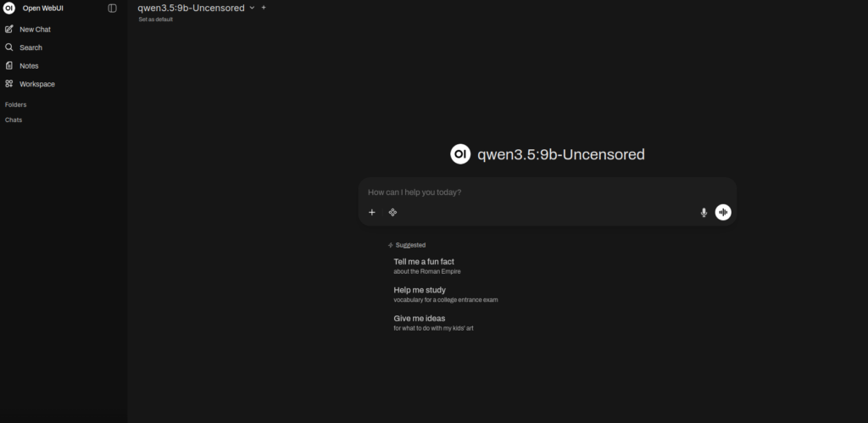Click the plus attach icon in chat box
The image size is (868, 423).
[372, 212]
